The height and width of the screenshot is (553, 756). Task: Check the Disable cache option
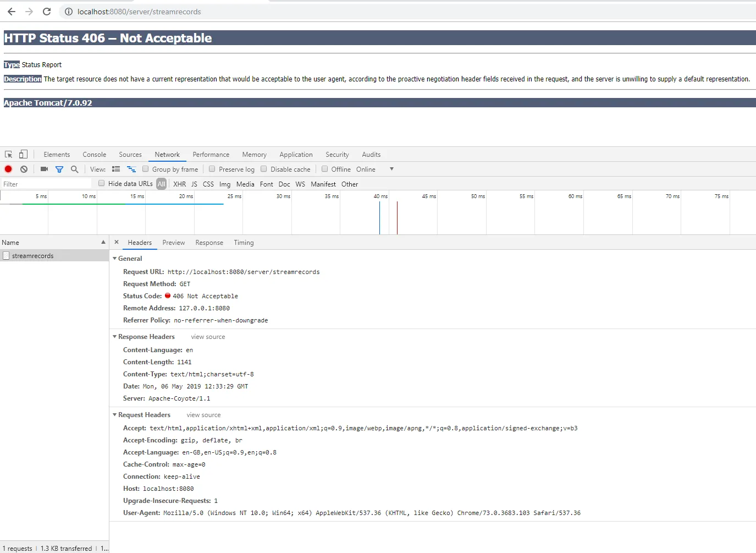(x=264, y=169)
